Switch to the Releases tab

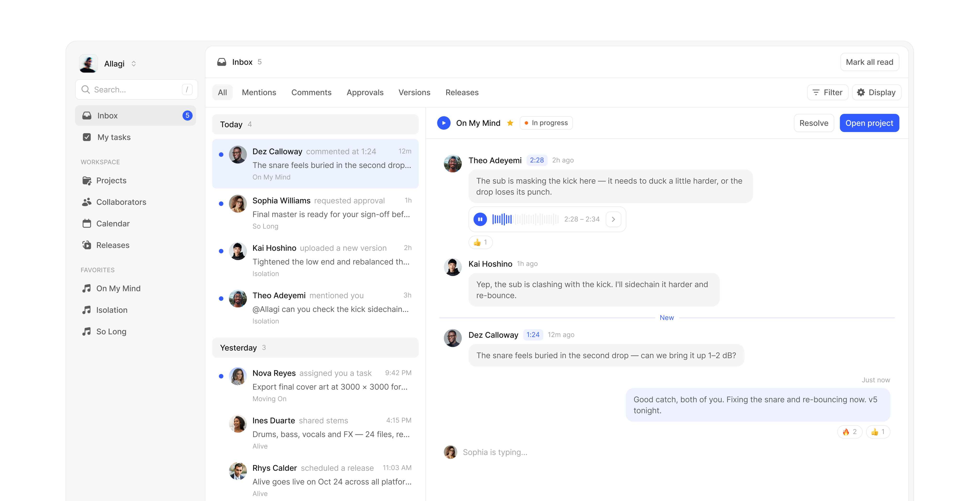coord(462,92)
